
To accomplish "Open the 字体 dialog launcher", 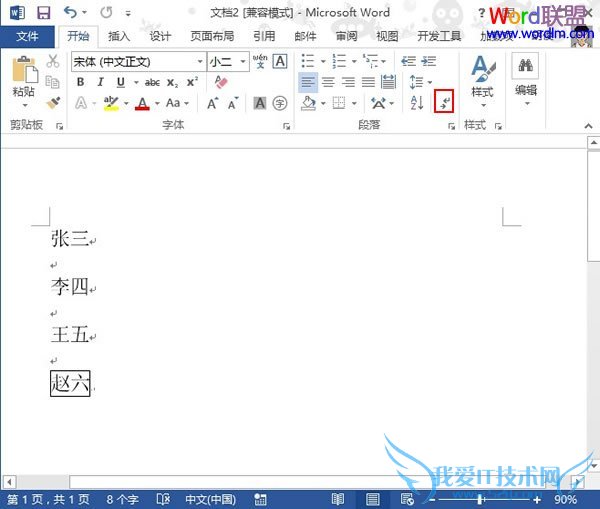I will [286, 126].
